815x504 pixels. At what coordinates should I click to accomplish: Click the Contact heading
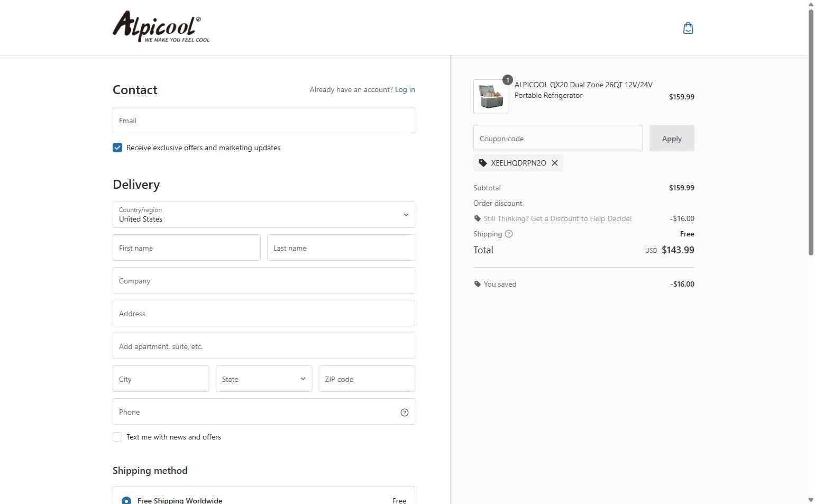pos(135,90)
